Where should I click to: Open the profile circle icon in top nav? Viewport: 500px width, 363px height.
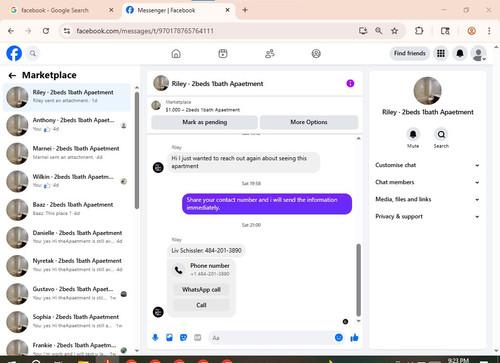pos(316,53)
